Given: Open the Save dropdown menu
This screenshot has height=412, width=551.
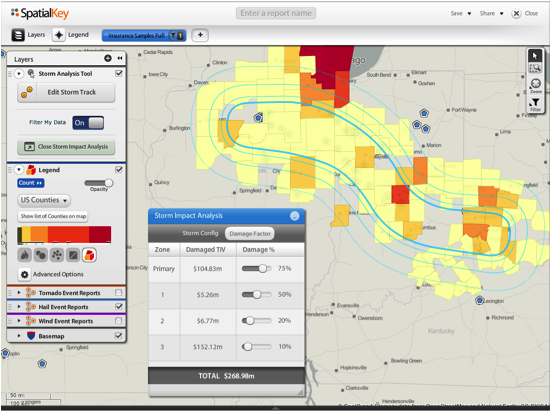Looking at the screenshot, I should (x=461, y=13).
